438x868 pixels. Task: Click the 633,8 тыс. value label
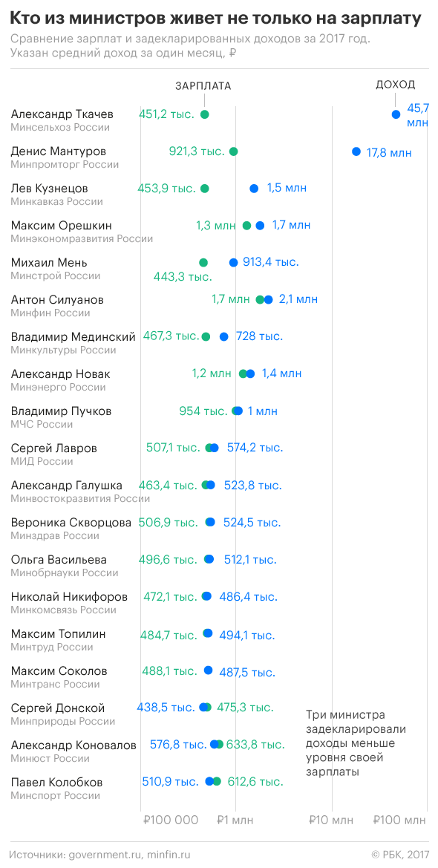coord(256,745)
